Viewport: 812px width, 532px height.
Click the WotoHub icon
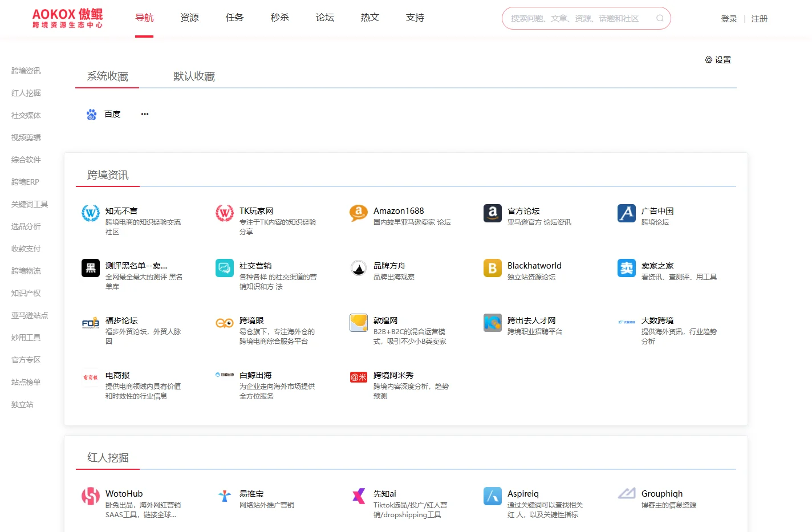pyautogui.click(x=91, y=496)
